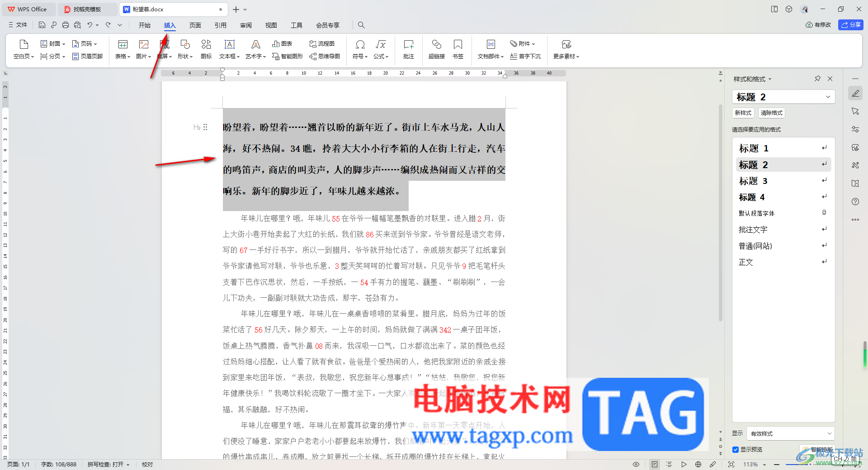This screenshot has width=868, height=470.
Task: Insert a 流程图 flowchart
Action: coord(322,44)
